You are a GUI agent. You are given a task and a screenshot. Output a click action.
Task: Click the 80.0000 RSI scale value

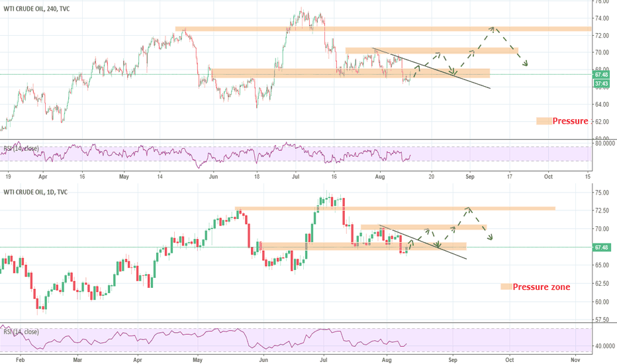point(604,144)
